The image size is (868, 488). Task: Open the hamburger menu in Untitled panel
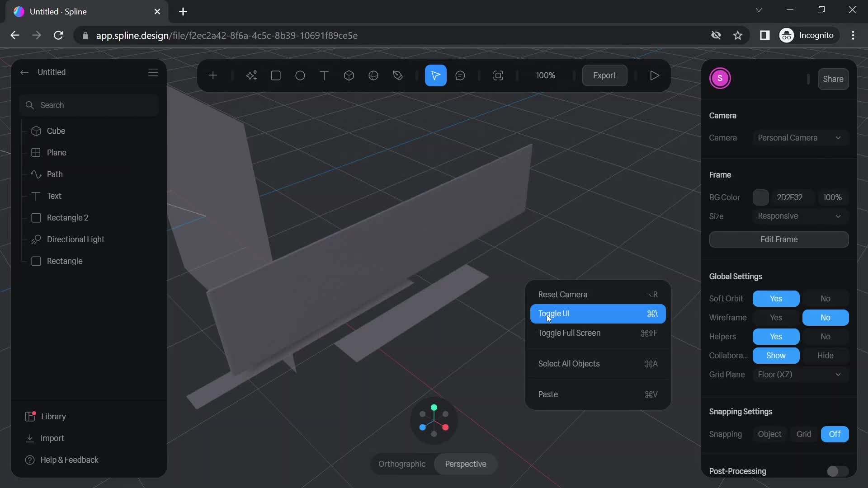(153, 72)
